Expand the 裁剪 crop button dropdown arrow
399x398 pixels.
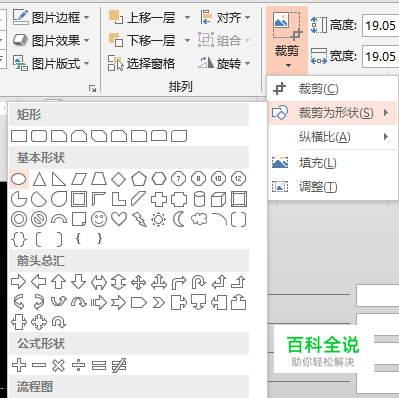288,66
